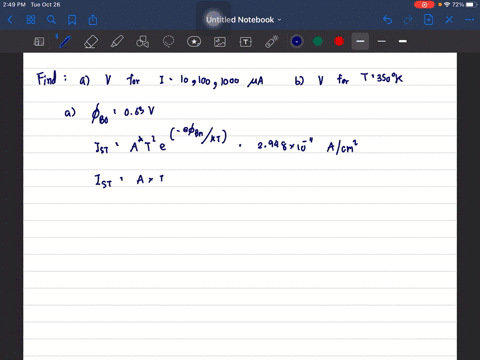This screenshot has height=360, width=480.
Task: Select the Lasso tool
Action: 168,42
